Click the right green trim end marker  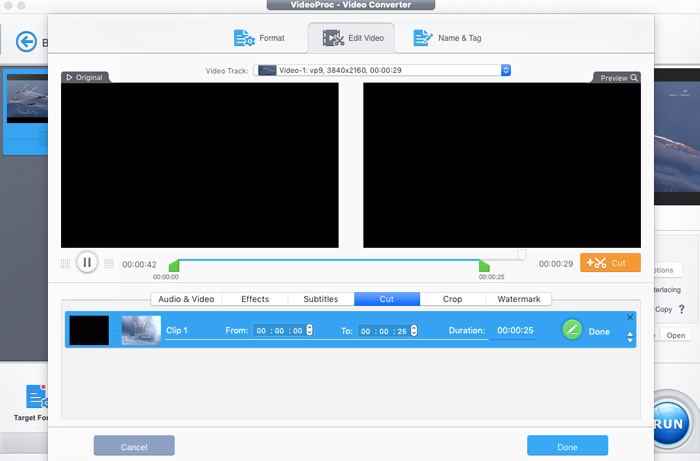click(484, 266)
